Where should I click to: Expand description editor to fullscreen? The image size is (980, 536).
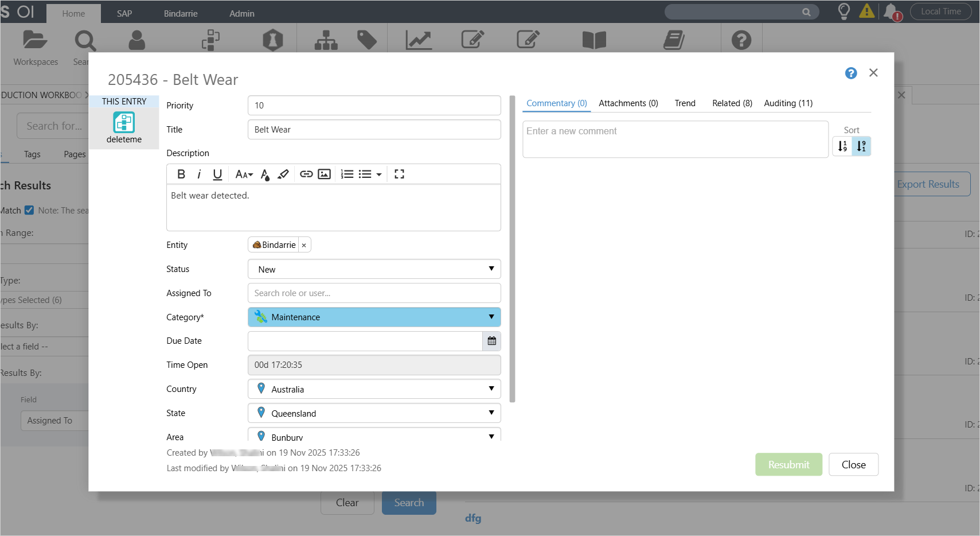coord(400,174)
